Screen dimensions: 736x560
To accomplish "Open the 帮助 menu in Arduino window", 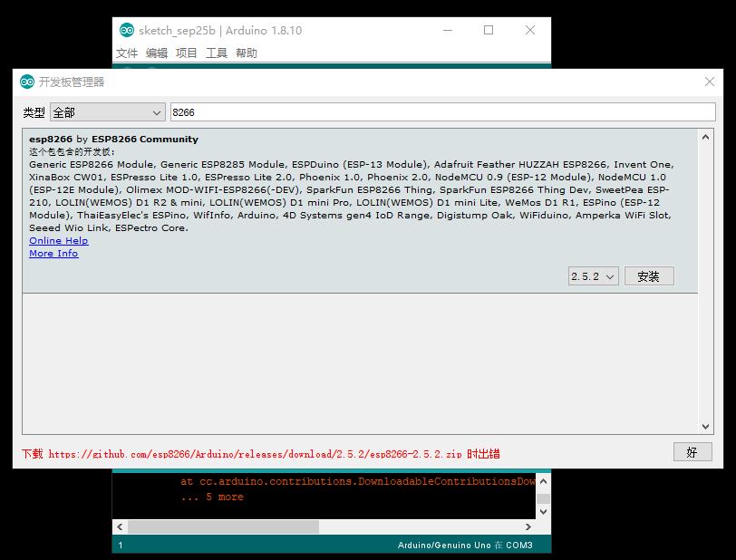I will [x=247, y=53].
